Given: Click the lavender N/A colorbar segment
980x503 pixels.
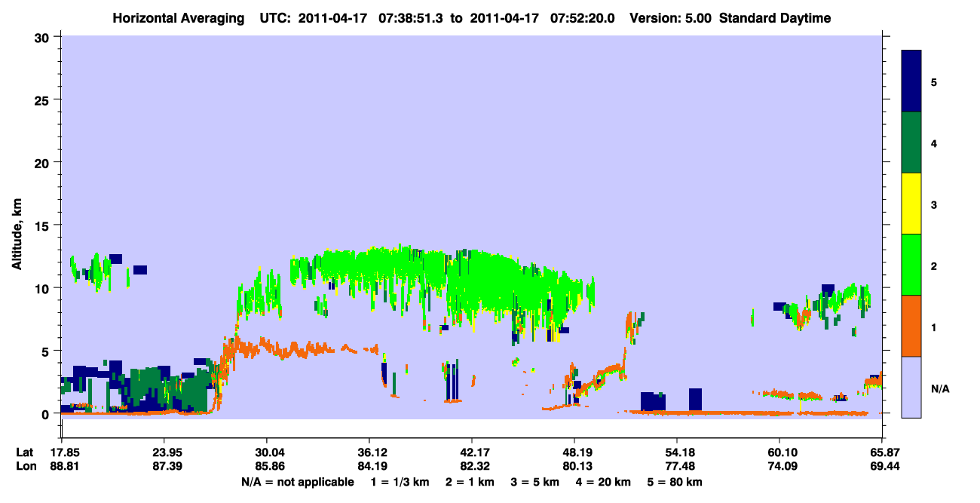Looking at the screenshot, I should click(911, 386).
